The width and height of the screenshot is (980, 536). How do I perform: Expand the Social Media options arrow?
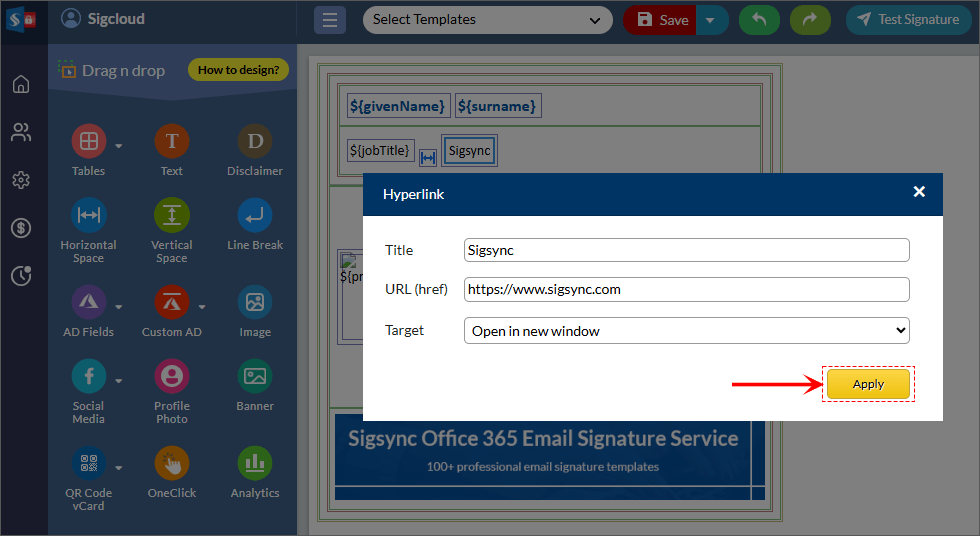tap(118, 380)
